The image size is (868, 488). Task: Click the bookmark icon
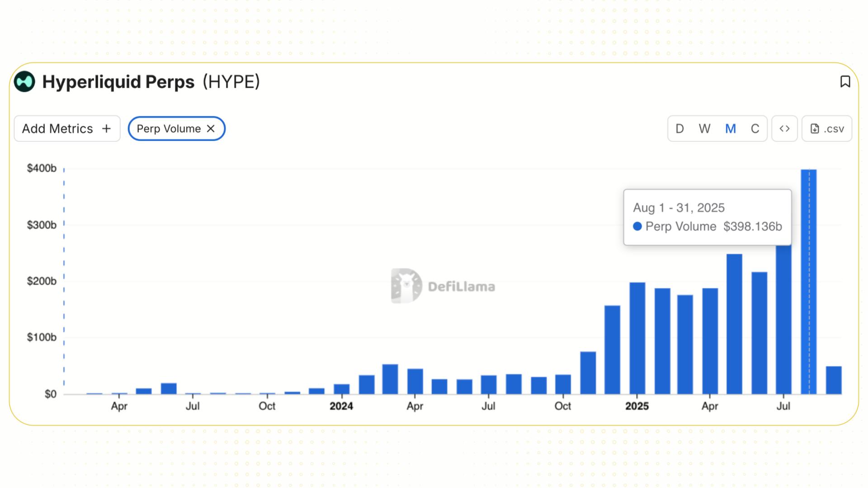pyautogui.click(x=845, y=82)
